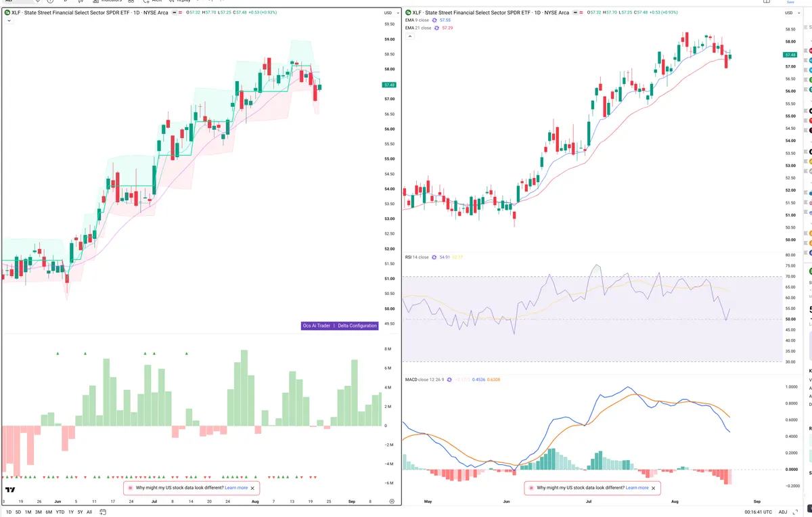This screenshot has height=517, width=812.
Task: Click 54.91 RSI value in legend
Action: (445, 257)
